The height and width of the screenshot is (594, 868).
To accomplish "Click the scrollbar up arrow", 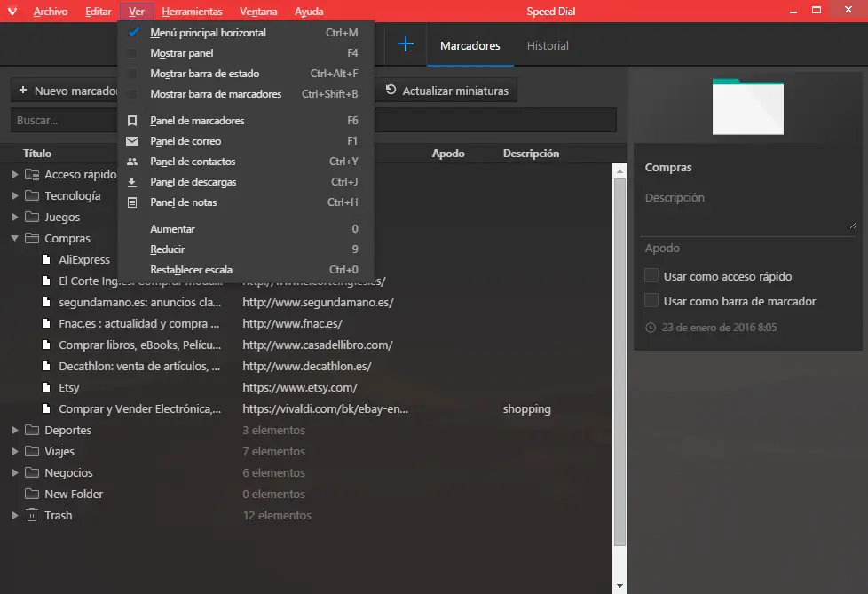I will (619, 171).
